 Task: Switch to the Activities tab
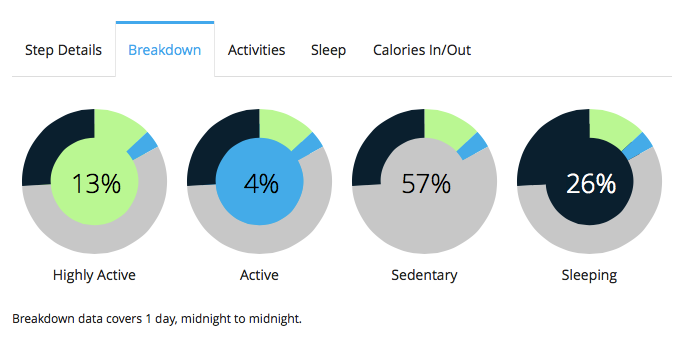click(x=256, y=50)
